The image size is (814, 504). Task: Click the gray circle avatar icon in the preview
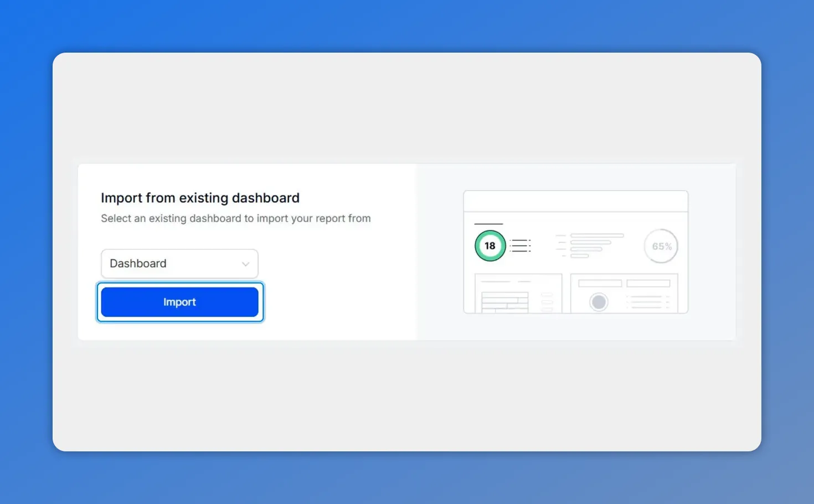599,302
